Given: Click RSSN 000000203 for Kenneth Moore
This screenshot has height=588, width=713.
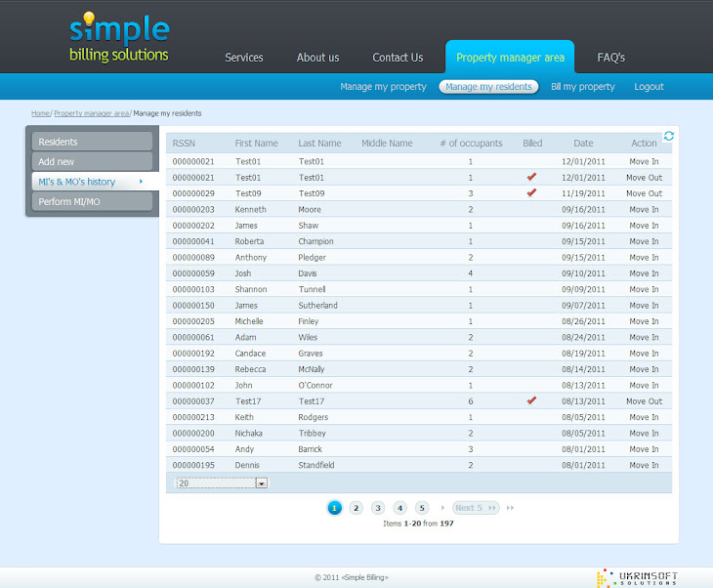Looking at the screenshot, I should [x=193, y=210].
